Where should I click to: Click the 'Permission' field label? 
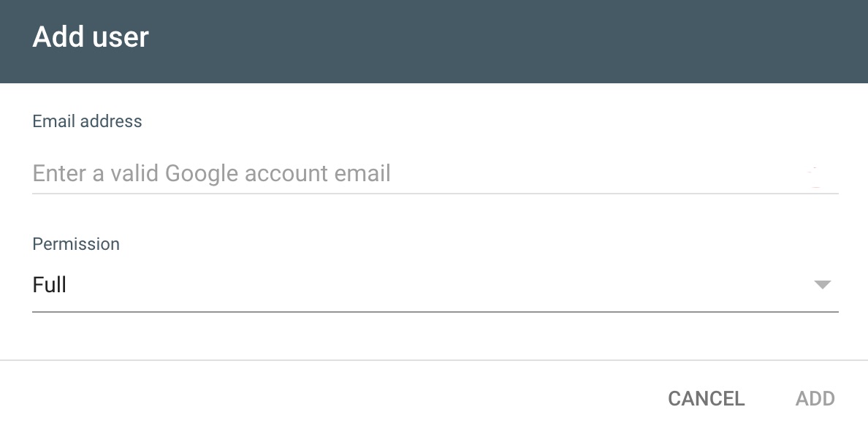click(76, 244)
